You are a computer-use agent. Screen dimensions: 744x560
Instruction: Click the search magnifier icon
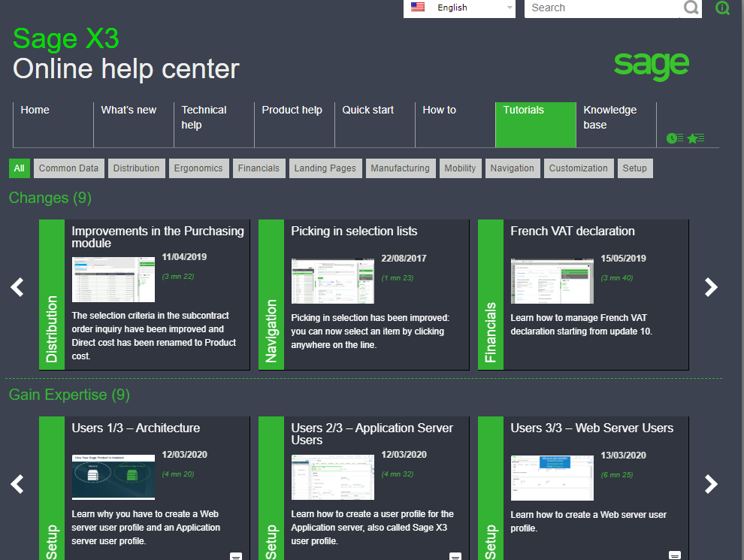point(691,8)
